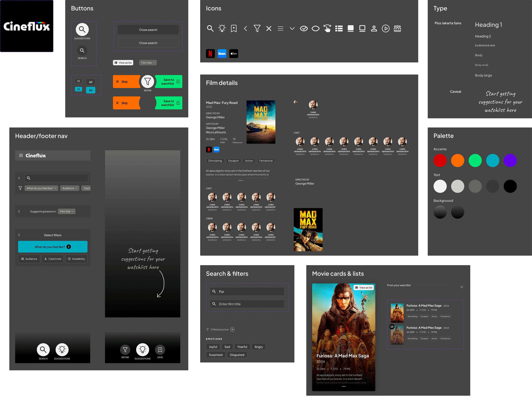Click the upper green Save to watchlist button
This screenshot has height=397, width=532.
(169, 82)
